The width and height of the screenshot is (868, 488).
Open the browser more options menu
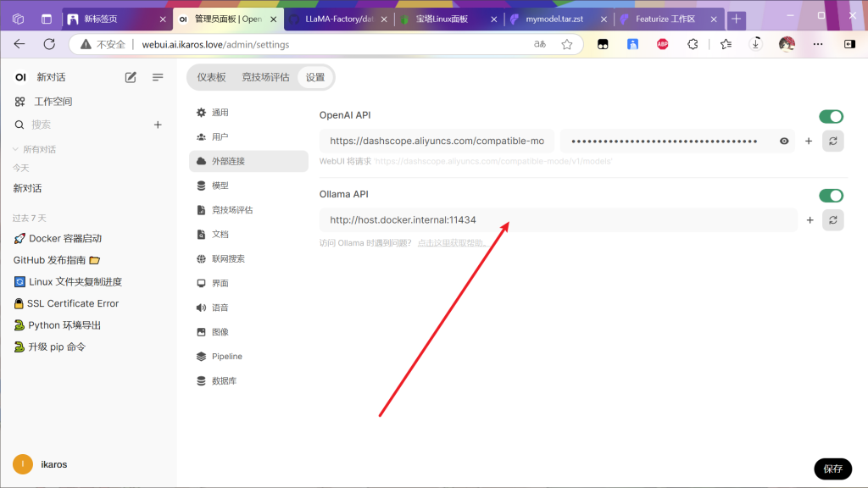(818, 44)
